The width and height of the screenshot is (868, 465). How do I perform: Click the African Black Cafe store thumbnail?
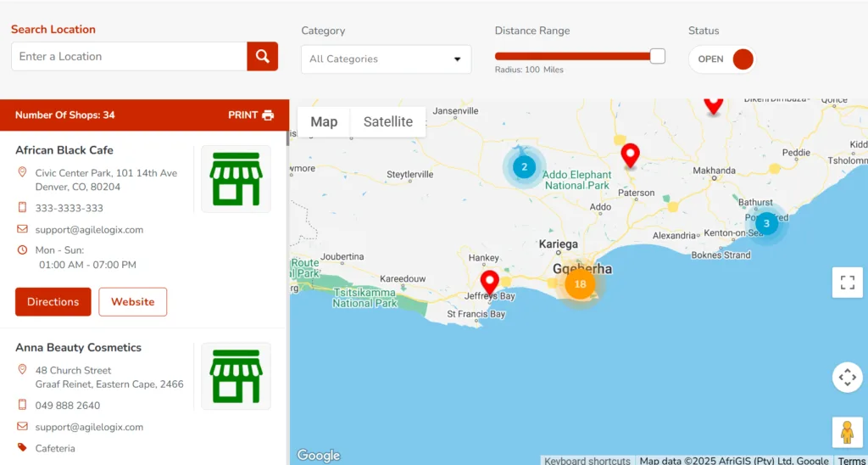(x=236, y=179)
